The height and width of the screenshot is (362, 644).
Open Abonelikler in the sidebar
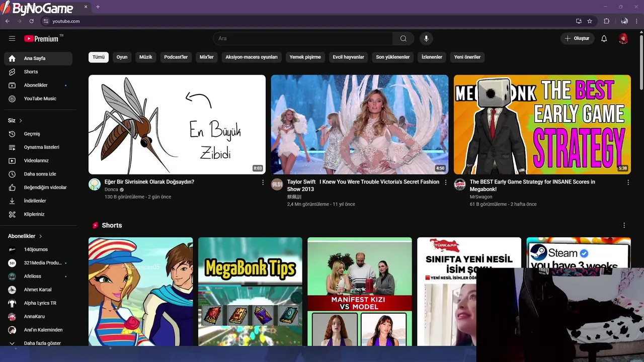38,85
